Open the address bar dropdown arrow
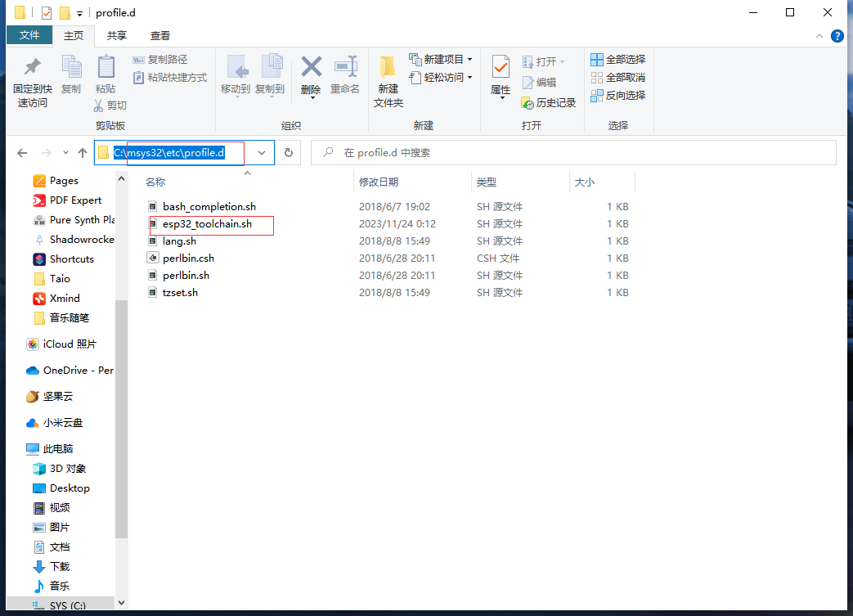The image size is (853, 616). pyautogui.click(x=261, y=152)
